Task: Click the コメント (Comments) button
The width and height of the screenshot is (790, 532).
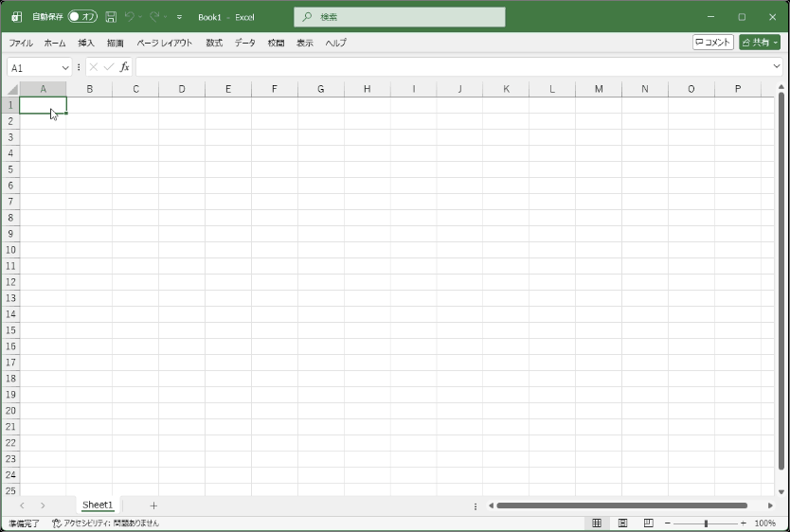Action: (712, 43)
